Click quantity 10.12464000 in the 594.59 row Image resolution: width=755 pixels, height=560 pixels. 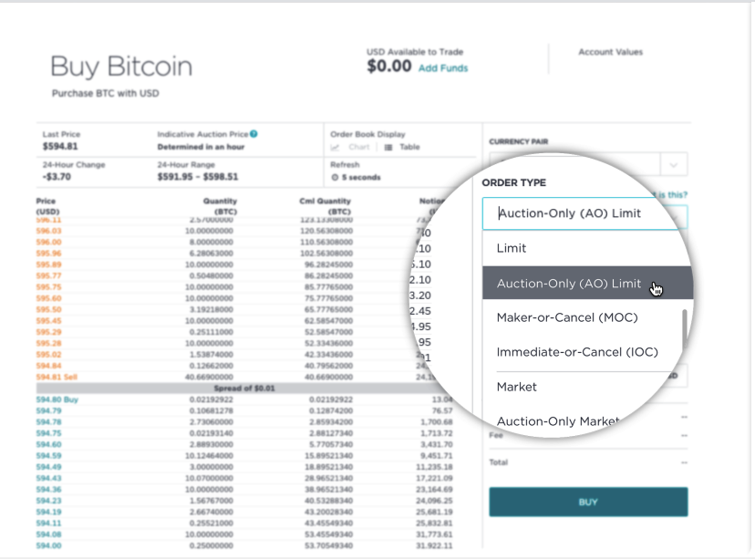(x=210, y=456)
